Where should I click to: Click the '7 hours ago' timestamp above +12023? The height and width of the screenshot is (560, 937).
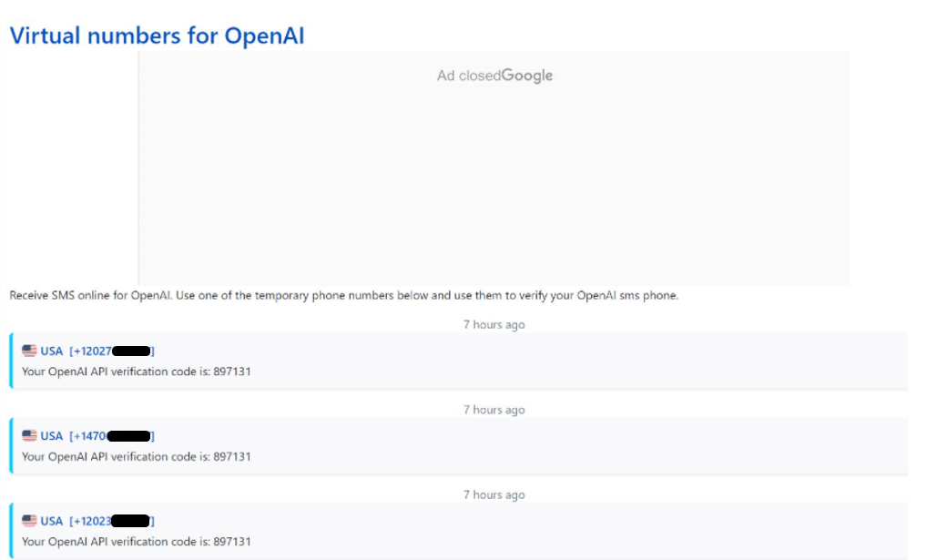coord(494,494)
